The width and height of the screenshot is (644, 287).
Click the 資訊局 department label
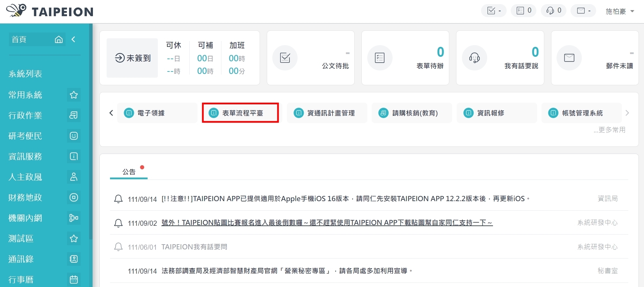coord(607,199)
